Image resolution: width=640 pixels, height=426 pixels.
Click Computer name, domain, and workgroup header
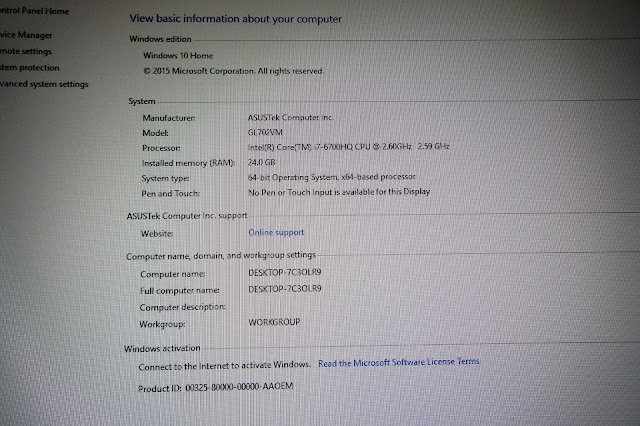tap(221, 256)
